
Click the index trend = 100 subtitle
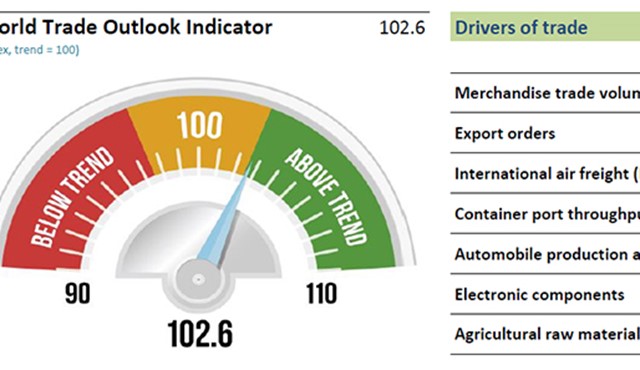(40, 50)
